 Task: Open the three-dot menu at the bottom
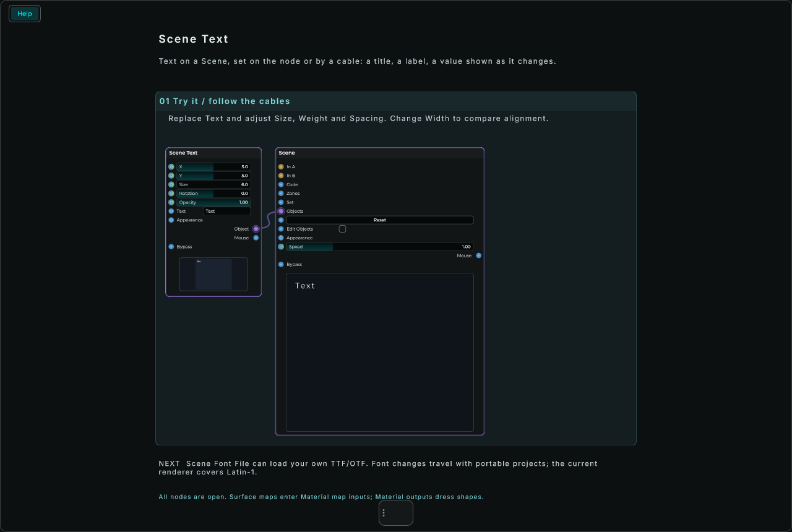tap(384, 513)
